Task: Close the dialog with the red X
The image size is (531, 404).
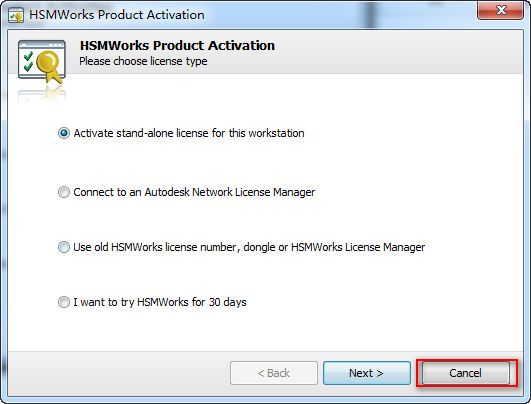Action: [501, 10]
